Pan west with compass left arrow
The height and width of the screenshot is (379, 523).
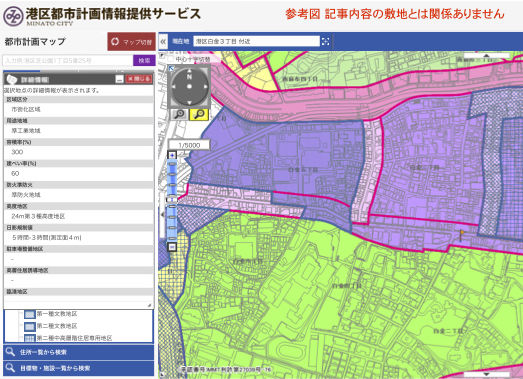tap(173, 86)
